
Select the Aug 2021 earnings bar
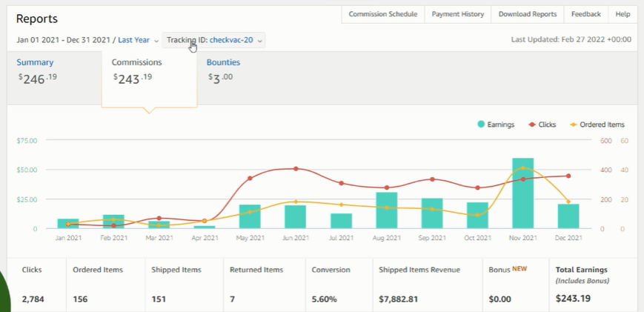387,210
